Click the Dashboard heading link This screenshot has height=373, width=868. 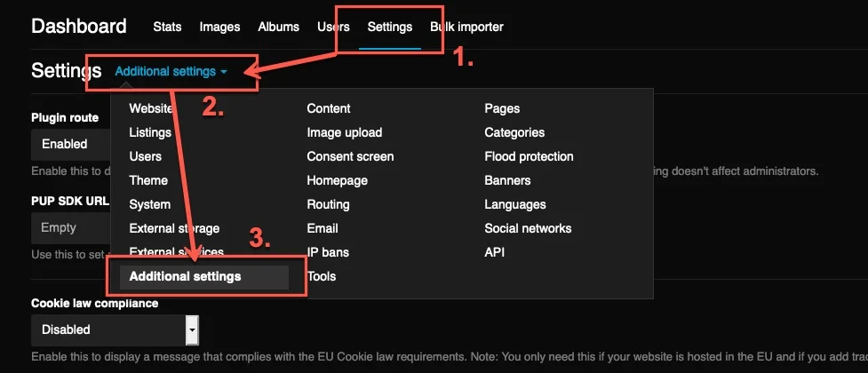tap(79, 27)
